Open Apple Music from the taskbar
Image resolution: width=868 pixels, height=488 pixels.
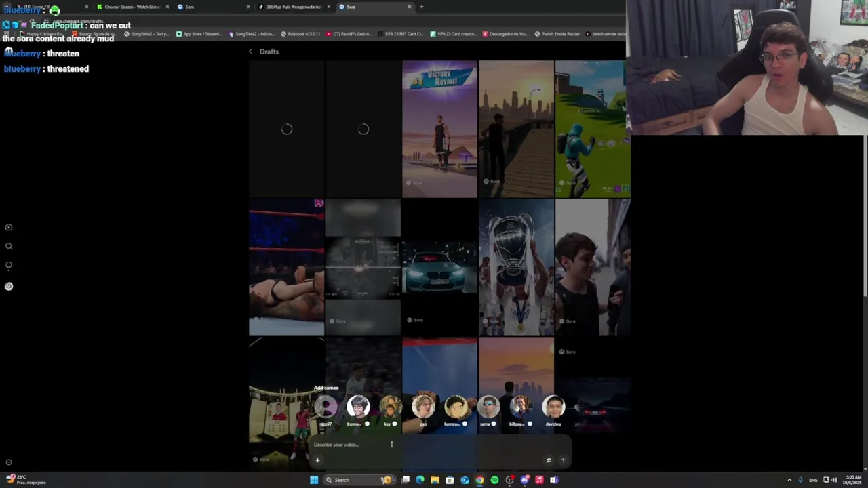(539, 480)
